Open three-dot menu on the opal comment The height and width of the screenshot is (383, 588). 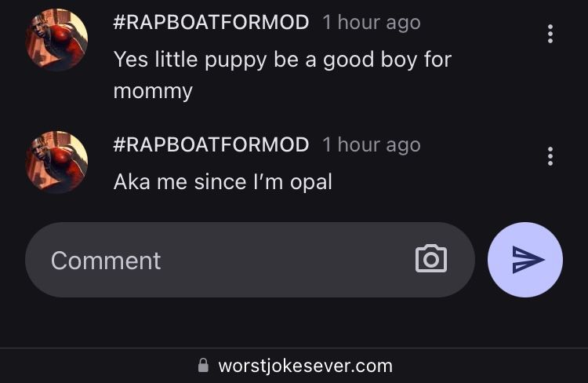click(550, 156)
